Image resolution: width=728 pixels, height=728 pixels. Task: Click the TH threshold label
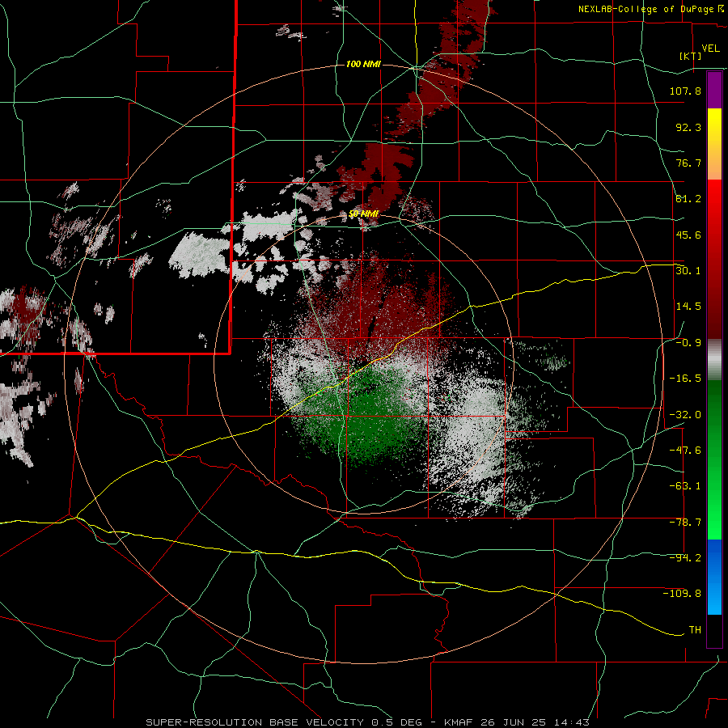(x=695, y=630)
